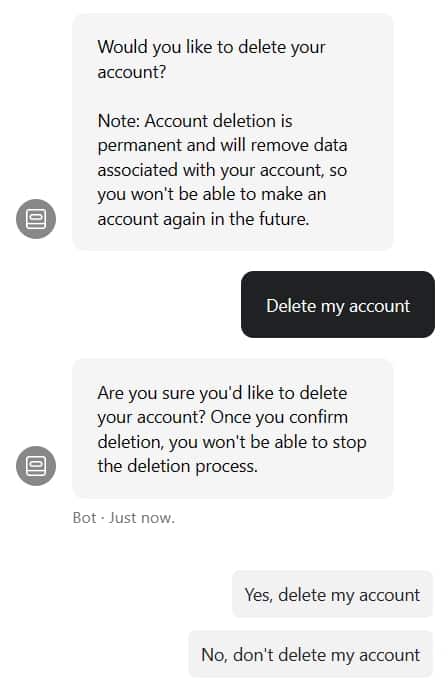This screenshot has height=687, width=448.
Task: Choose "Yes, delete my account" quick reply
Action: (332, 595)
